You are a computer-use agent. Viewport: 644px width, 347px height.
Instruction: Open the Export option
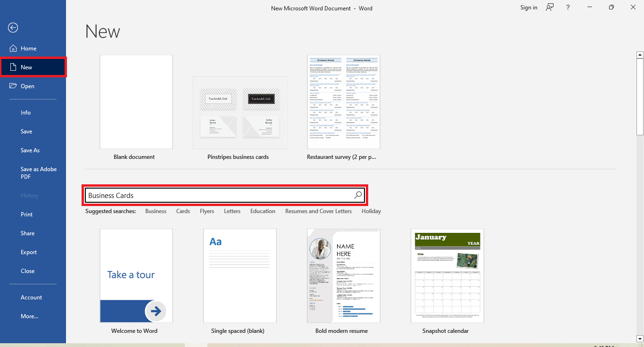coord(29,252)
